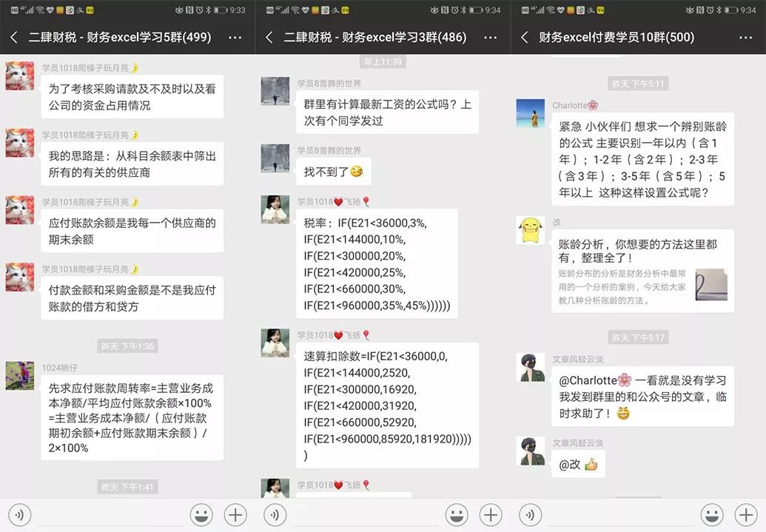This screenshot has height=532, width=766.
Task: Open plus attachment menu in 10群 chat
Action: pyautogui.click(x=746, y=514)
